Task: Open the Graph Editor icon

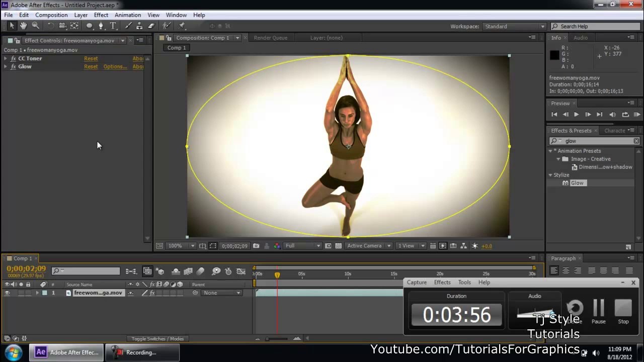Action: coord(240,271)
